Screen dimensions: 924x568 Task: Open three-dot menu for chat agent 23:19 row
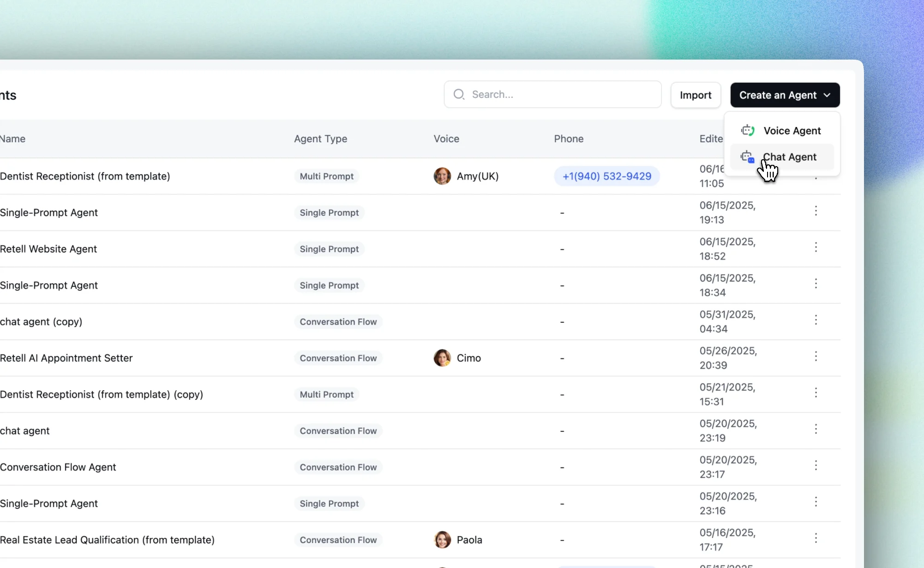(816, 429)
